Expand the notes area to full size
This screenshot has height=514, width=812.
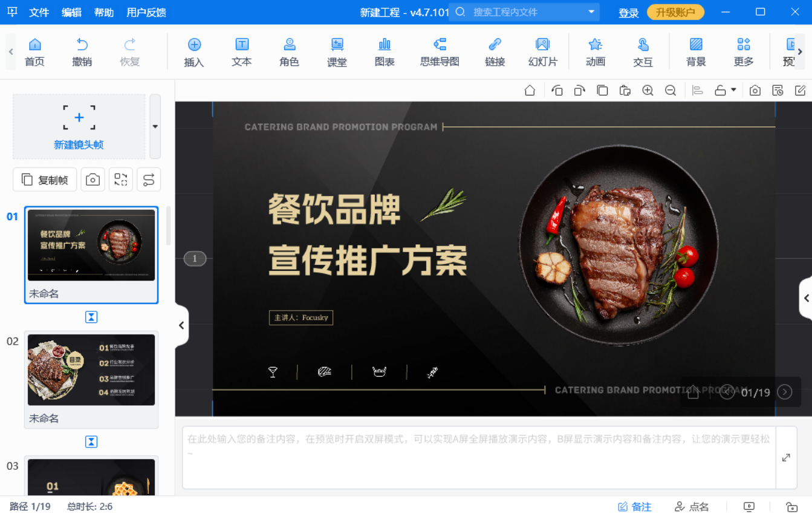786,458
